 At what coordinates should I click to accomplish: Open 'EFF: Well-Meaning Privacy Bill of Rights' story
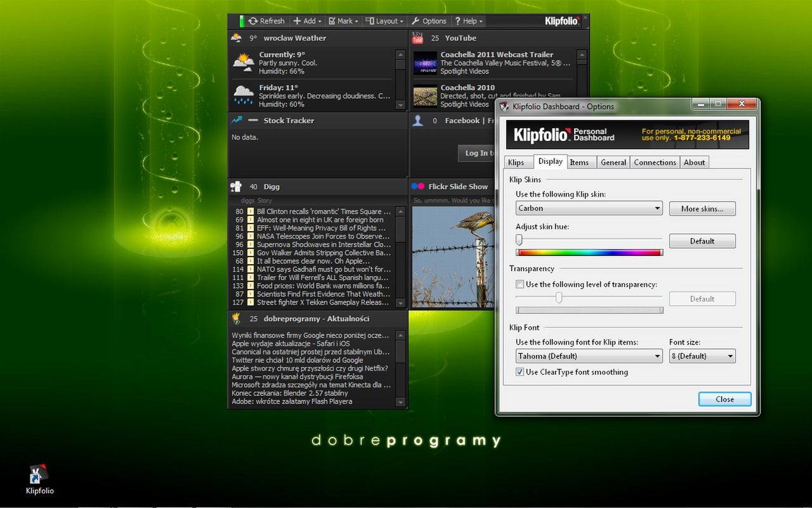click(x=321, y=228)
